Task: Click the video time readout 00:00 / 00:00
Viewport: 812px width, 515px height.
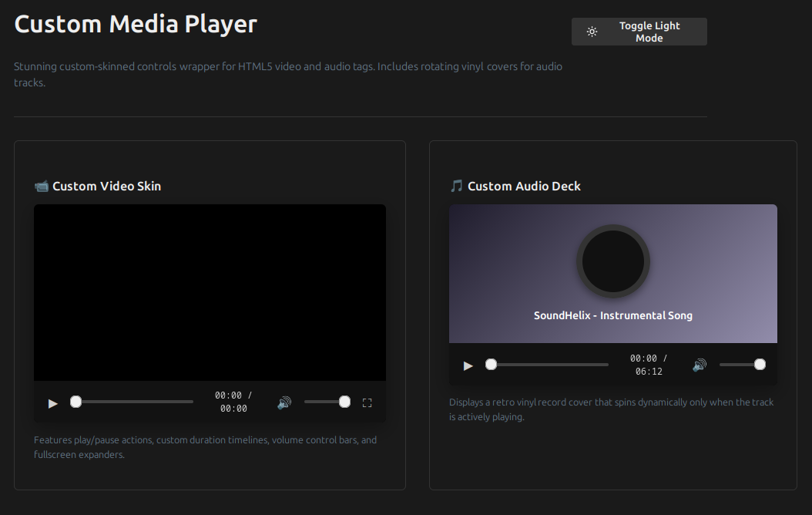Action: pos(233,402)
